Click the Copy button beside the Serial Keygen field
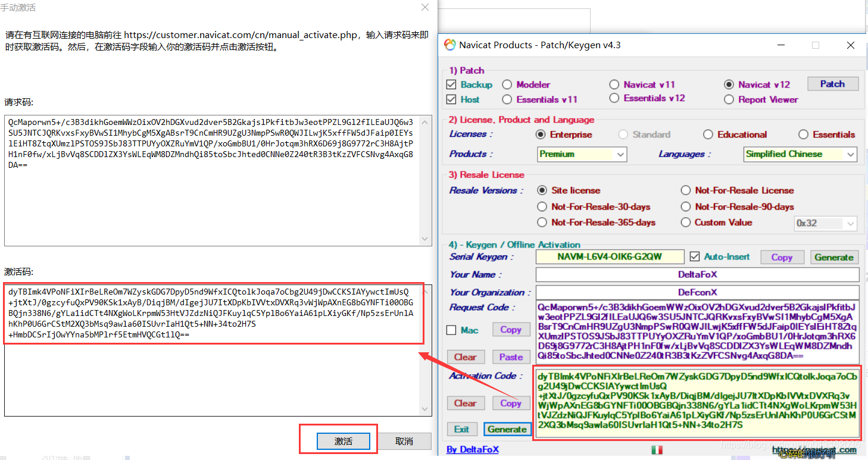The image size is (868, 460). 782,257
